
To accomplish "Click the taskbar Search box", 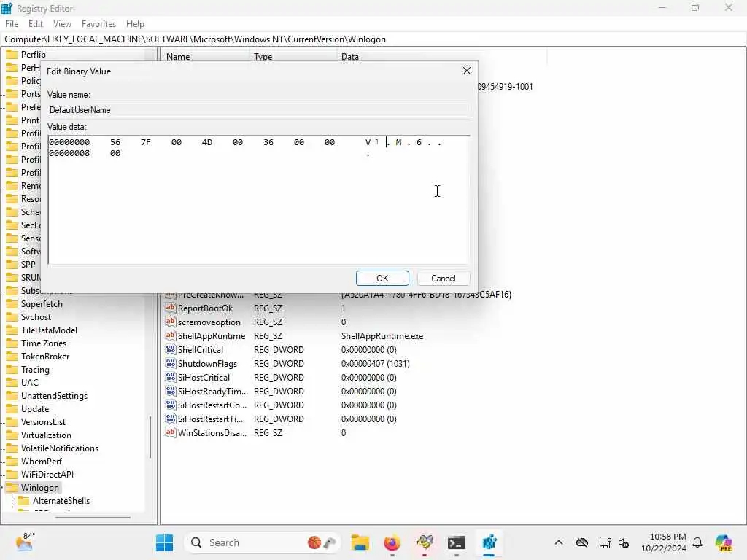I will pos(262,542).
